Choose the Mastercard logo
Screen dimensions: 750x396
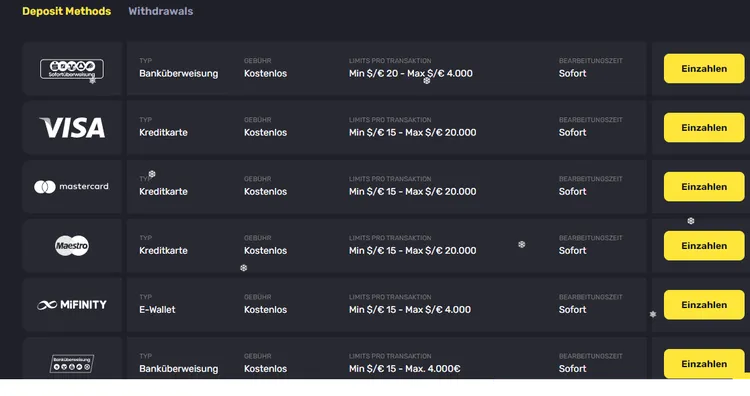click(x=71, y=187)
